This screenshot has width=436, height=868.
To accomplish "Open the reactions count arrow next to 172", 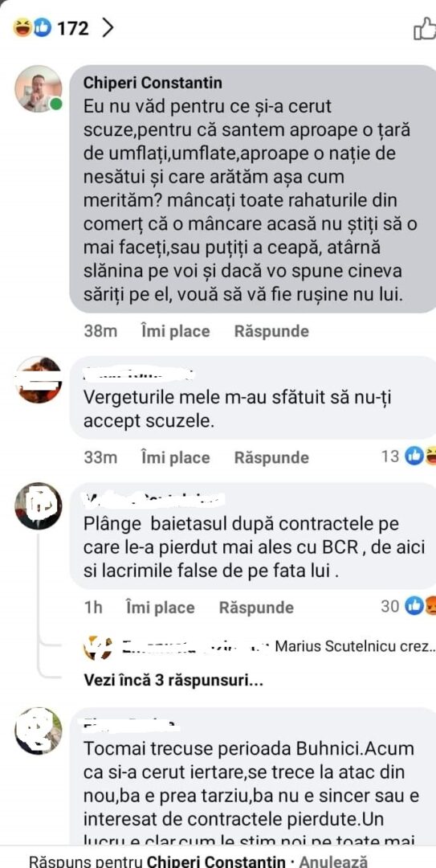I will pos(108,27).
